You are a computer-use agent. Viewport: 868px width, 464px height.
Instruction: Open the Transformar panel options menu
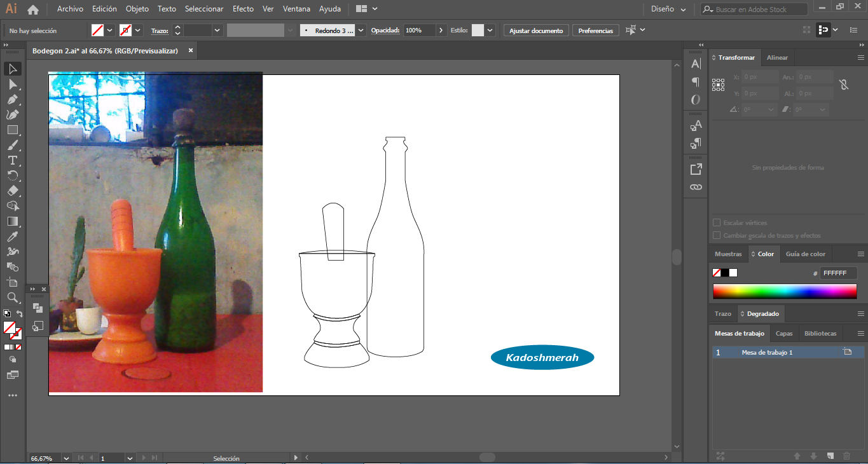pyautogui.click(x=860, y=58)
